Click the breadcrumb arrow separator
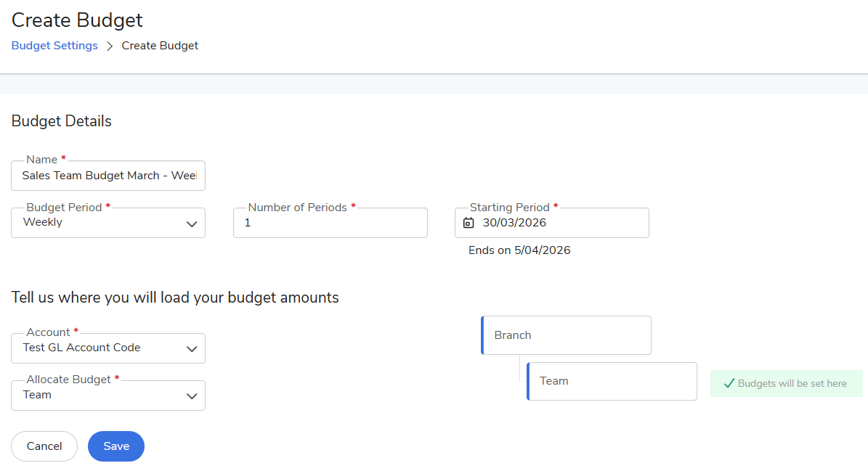868x471 pixels. 110,46
